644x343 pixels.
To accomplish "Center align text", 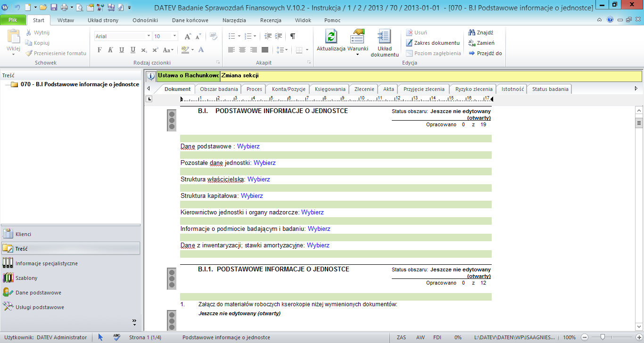I will click(242, 50).
